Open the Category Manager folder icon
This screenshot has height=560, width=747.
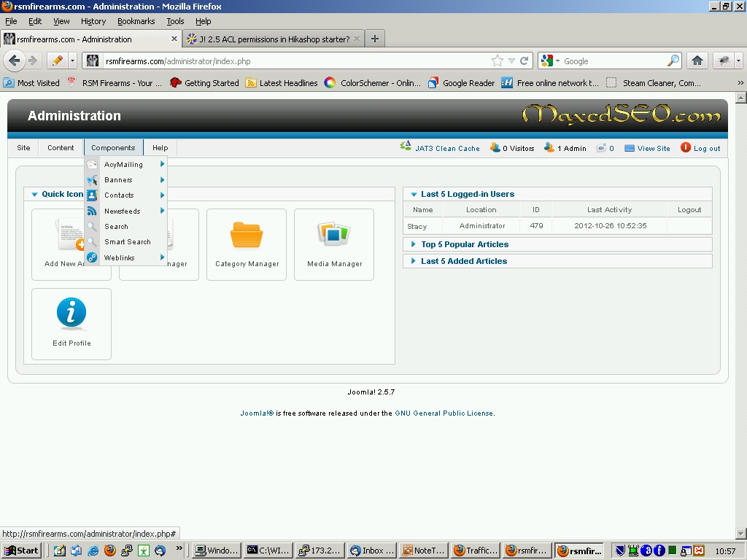[x=247, y=235]
